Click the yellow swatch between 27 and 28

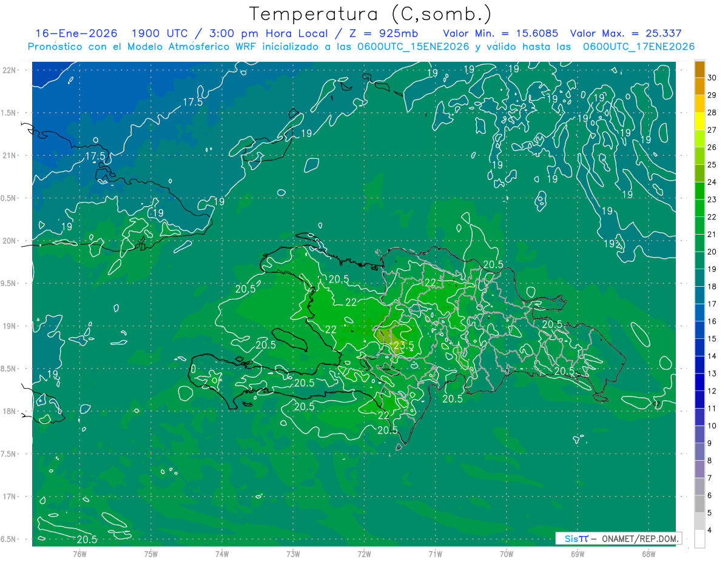[x=699, y=121]
